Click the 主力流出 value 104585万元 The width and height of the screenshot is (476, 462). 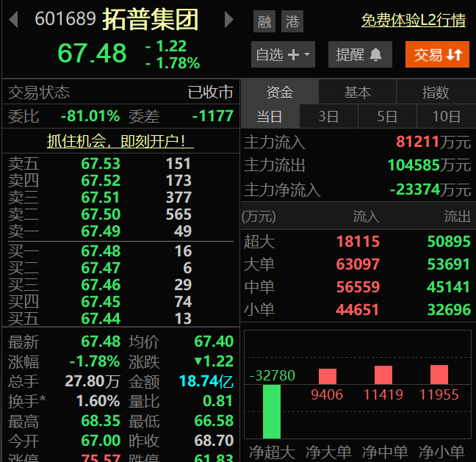tap(429, 165)
